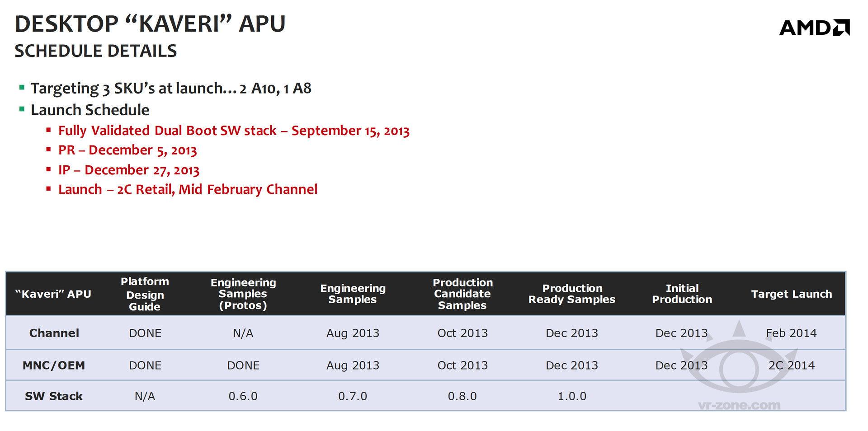Click MNC/OEM Platform Design Guide 'DONE'
868x431 pixels.
click(x=145, y=365)
